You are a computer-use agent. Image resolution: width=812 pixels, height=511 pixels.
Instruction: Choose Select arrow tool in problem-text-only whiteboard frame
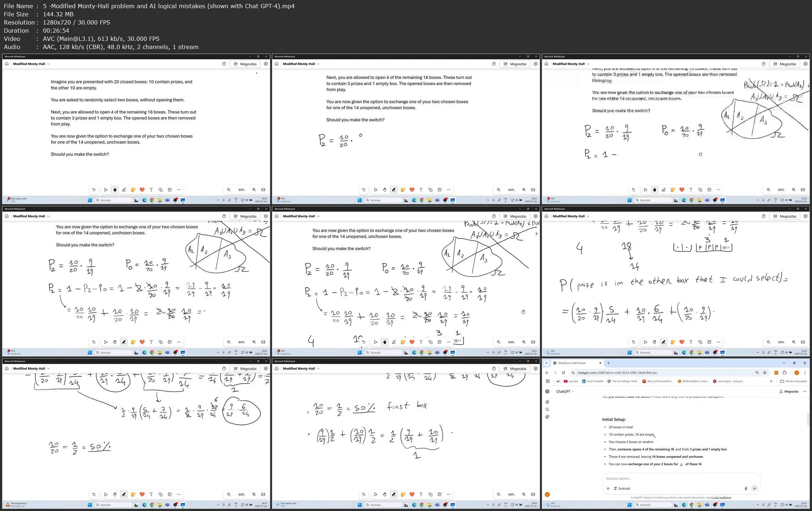[106, 190]
